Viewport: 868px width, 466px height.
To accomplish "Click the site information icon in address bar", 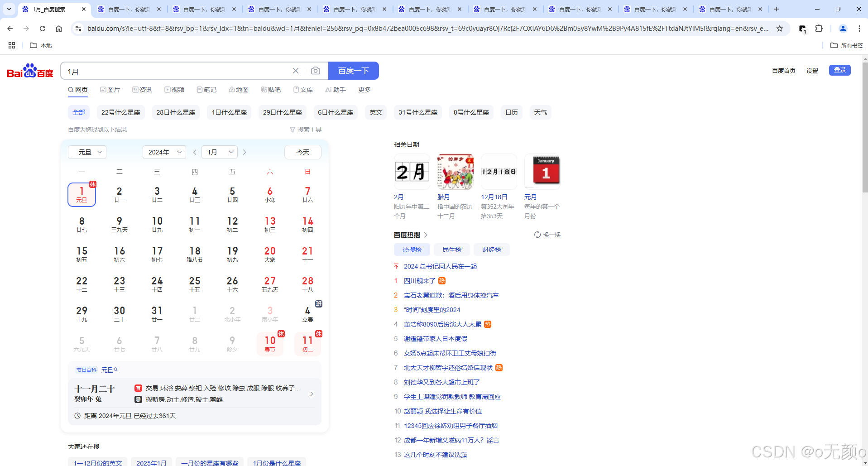I will point(78,29).
